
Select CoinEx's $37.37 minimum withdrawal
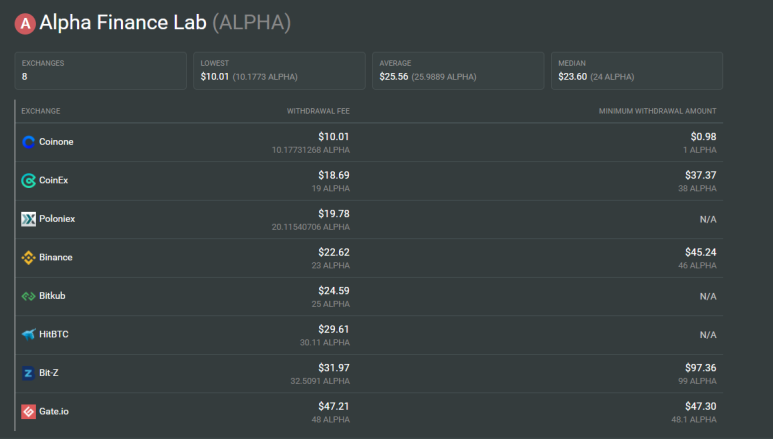[701, 175]
